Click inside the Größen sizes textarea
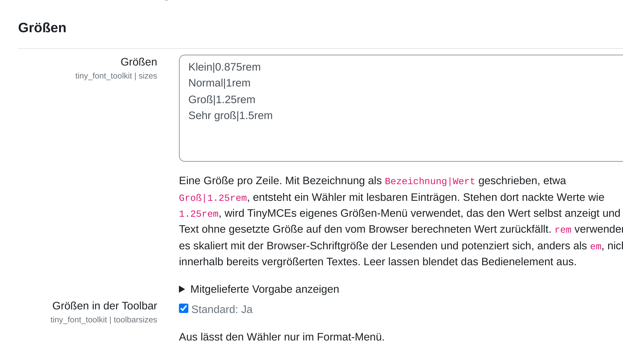 coord(401,108)
